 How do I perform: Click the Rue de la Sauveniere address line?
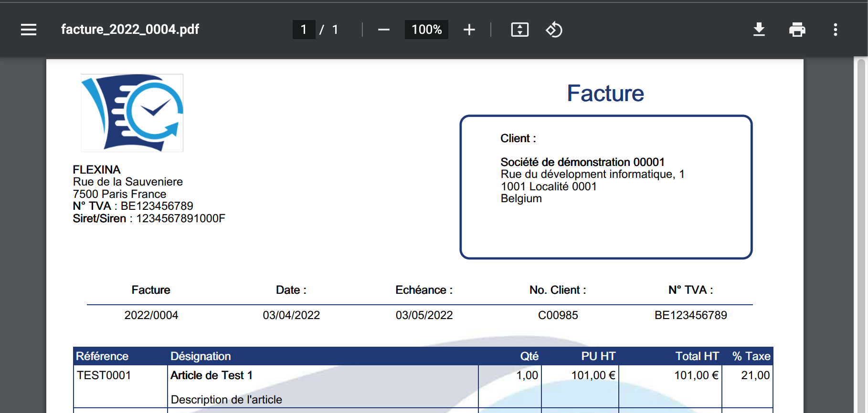pyautogui.click(x=128, y=182)
